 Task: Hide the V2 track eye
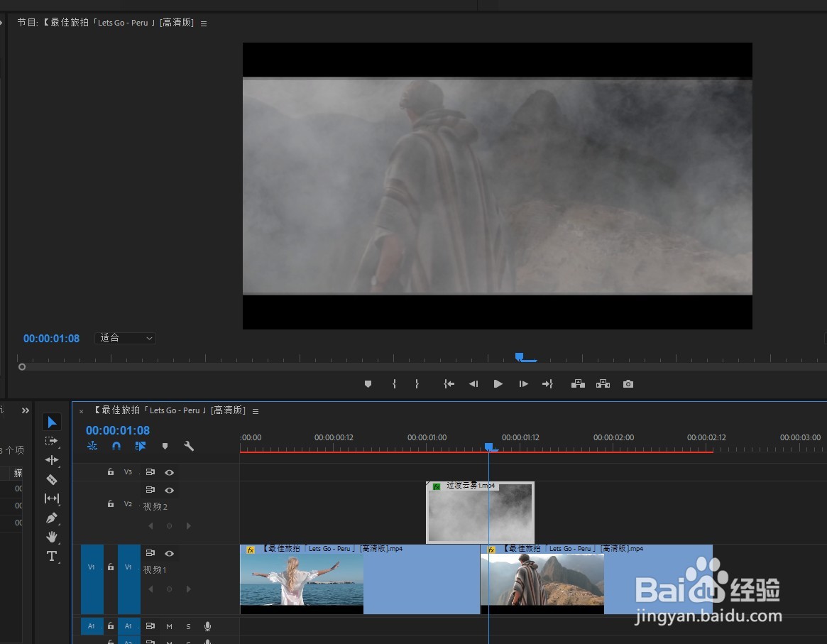[169, 490]
